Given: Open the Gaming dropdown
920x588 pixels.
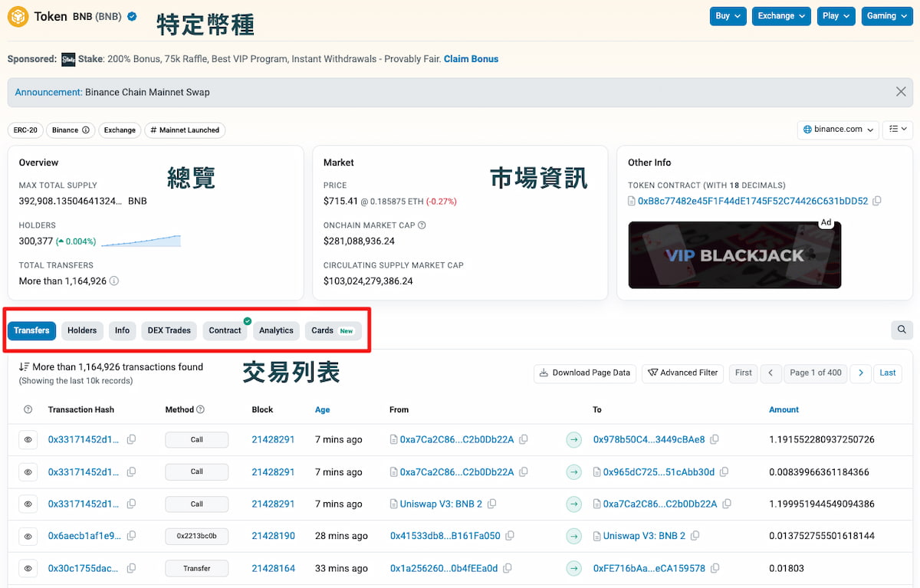Looking at the screenshot, I should [x=886, y=16].
